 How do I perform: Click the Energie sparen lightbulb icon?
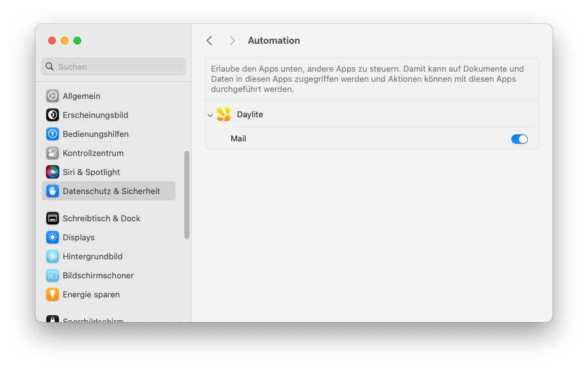(53, 294)
